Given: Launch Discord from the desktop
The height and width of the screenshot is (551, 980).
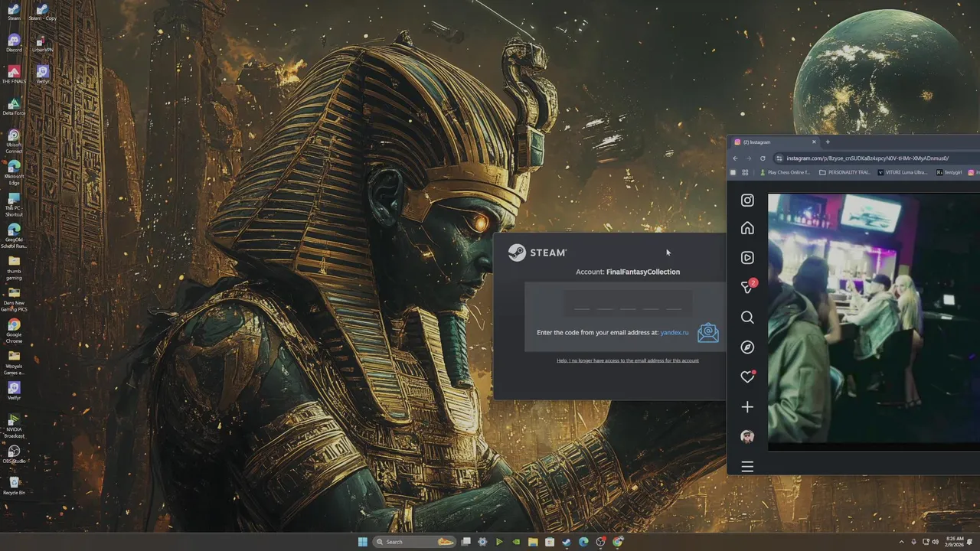Looking at the screenshot, I should 14,43.
